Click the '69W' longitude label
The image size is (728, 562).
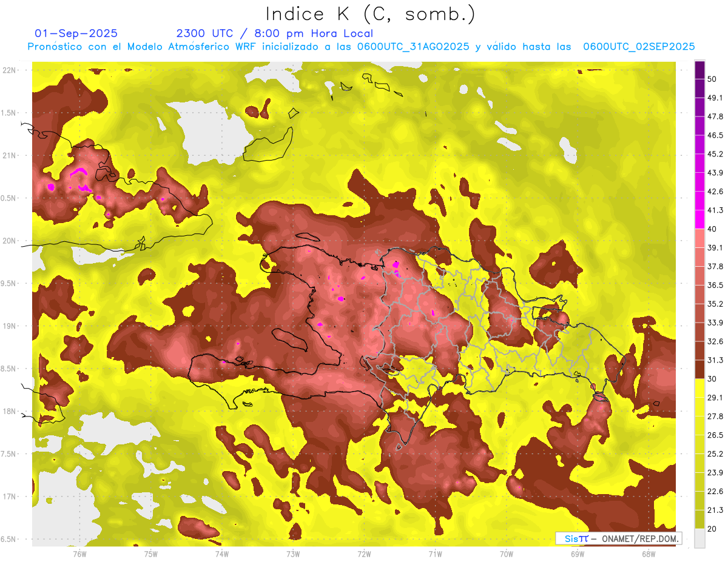[577, 554]
